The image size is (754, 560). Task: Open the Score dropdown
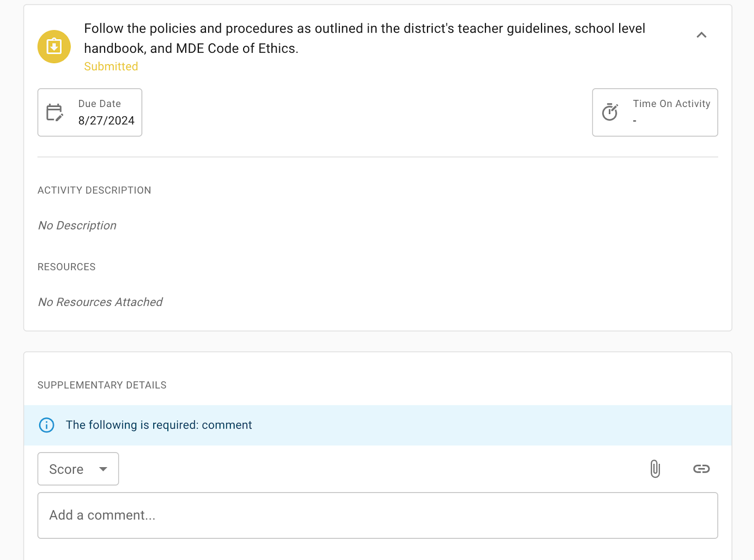pyautogui.click(x=78, y=469)
